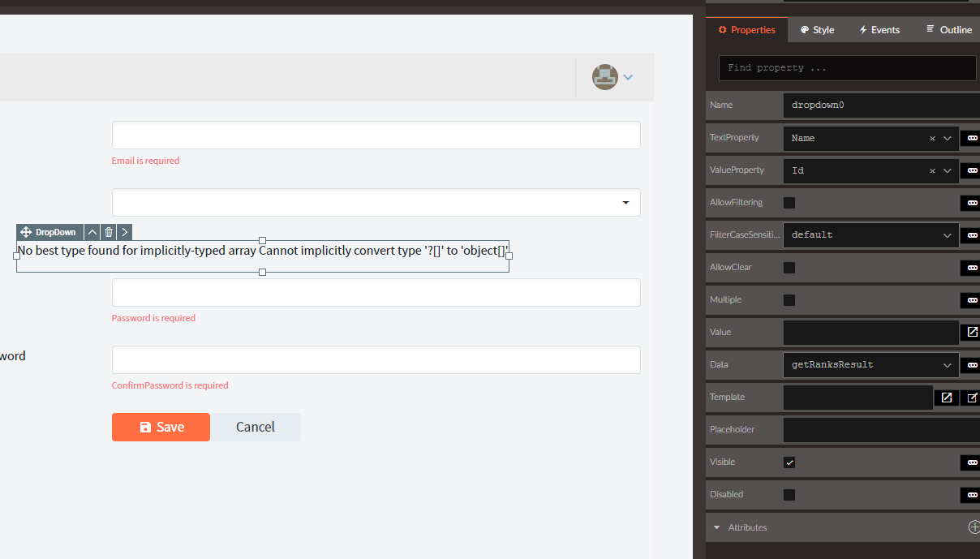Open the FilterCaseSensitivity expression ellipsis button
This screenshot has height=559, width=980.
(x=972, y=235)
